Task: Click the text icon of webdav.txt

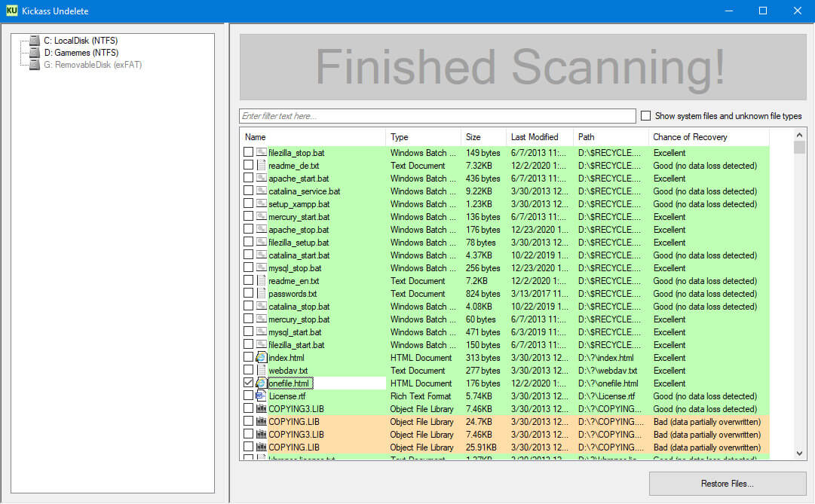Action: [x=262, y=371]
